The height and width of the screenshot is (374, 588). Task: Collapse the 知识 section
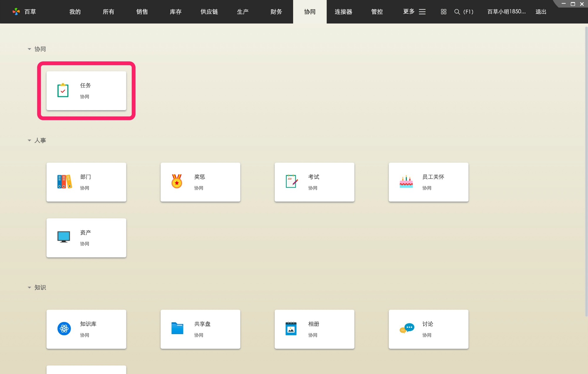click(x=29, y=288)
